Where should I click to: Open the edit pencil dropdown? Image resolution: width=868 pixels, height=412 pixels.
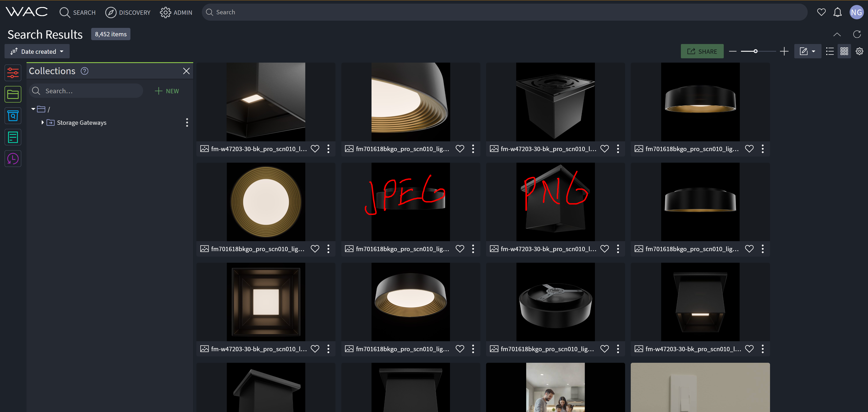tap(807, 51)
